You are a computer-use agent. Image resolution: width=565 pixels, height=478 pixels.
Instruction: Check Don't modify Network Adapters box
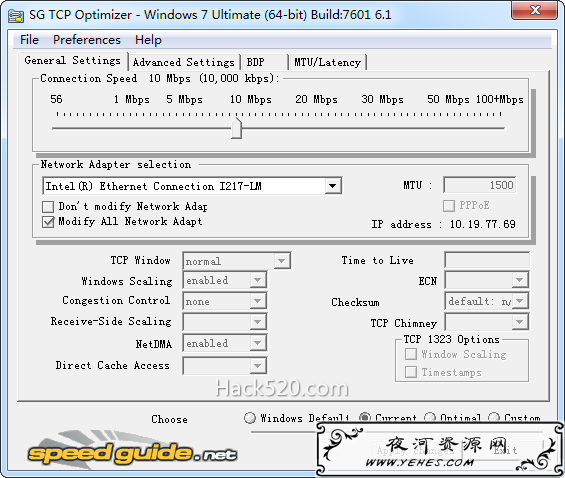click(48, 207)
